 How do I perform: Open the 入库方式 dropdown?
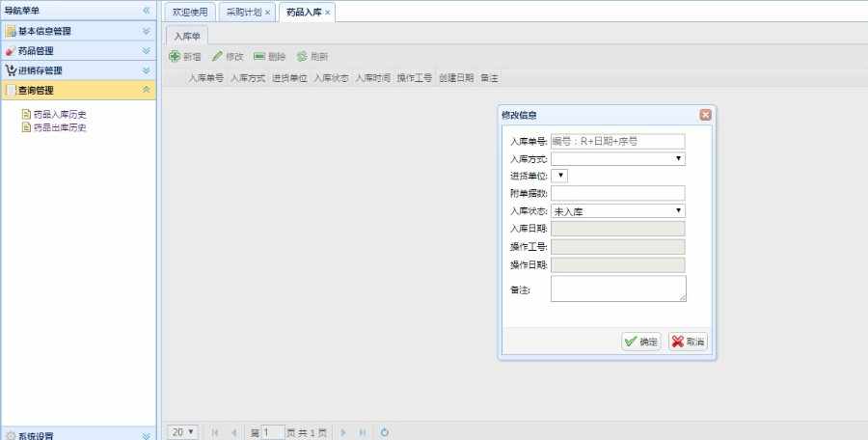(618, 159)
